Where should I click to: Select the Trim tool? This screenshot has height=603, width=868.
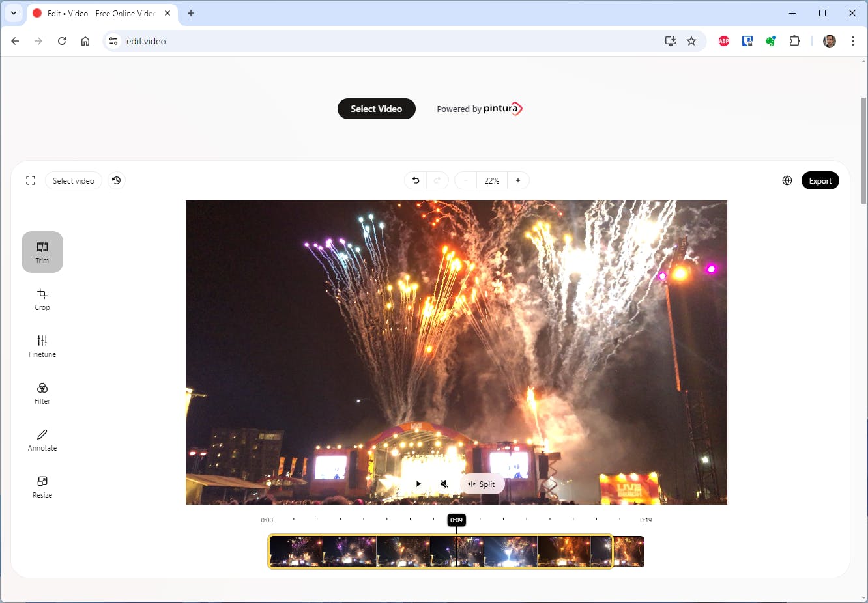[x=42, y=252]
